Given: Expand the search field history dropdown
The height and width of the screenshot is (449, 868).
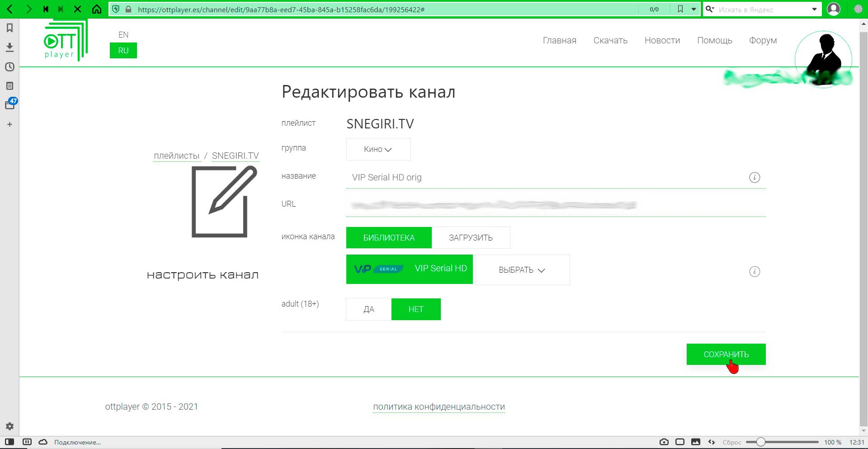Looking at the screenshot, I should pyautogui.click(x=815, y=9).
